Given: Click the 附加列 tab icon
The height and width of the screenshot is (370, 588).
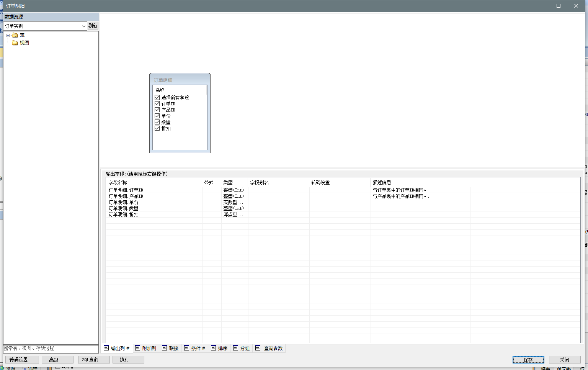Looking at the screenshot, I should pyautogui.click(x=138, y=348).
